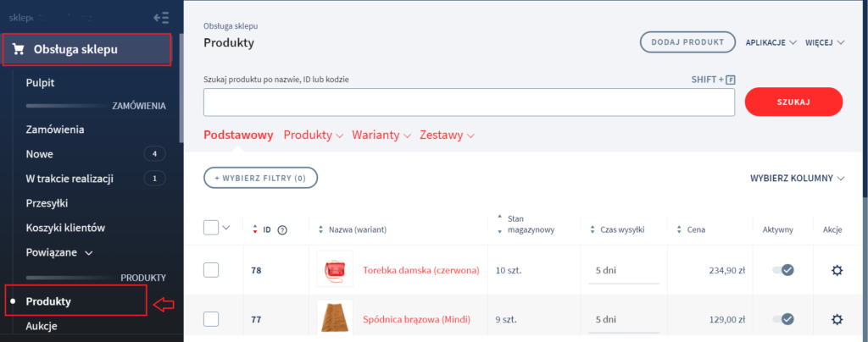Sort products by Nazwa (wariant) column

pyautogui.click(x=320, y=229)
